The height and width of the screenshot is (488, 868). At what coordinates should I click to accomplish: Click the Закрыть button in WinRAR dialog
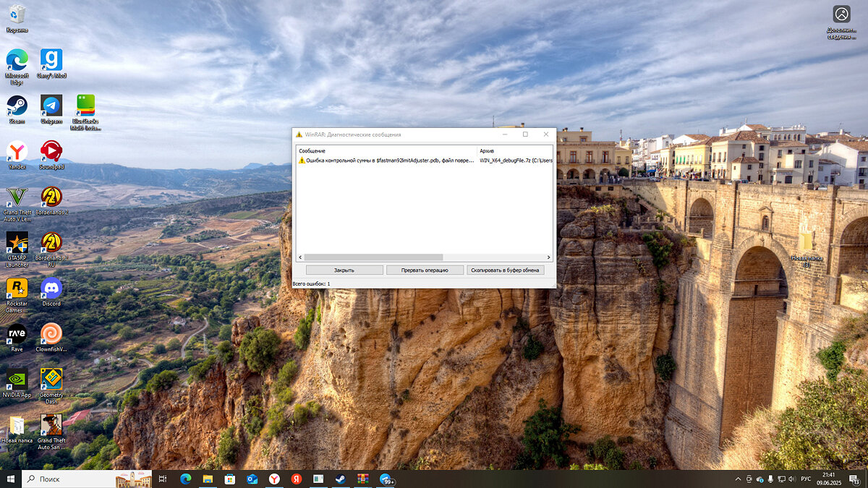click(344, 270)
